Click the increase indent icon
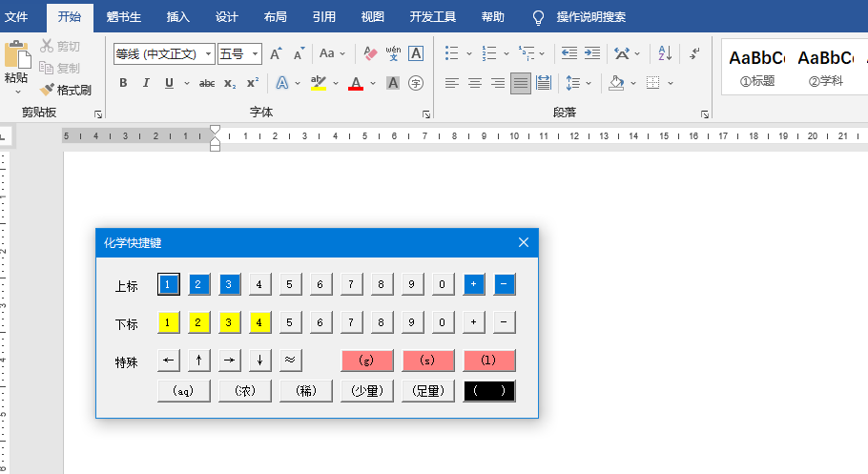 point(591,54)
